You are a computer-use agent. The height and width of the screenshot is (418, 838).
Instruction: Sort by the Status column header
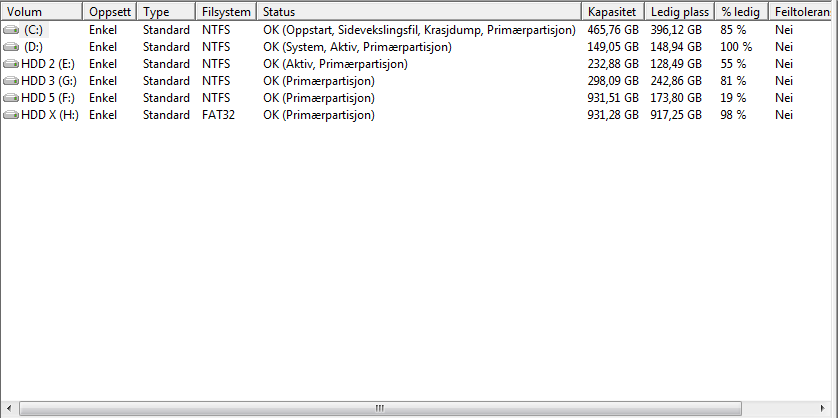click(x=419, y=12)
